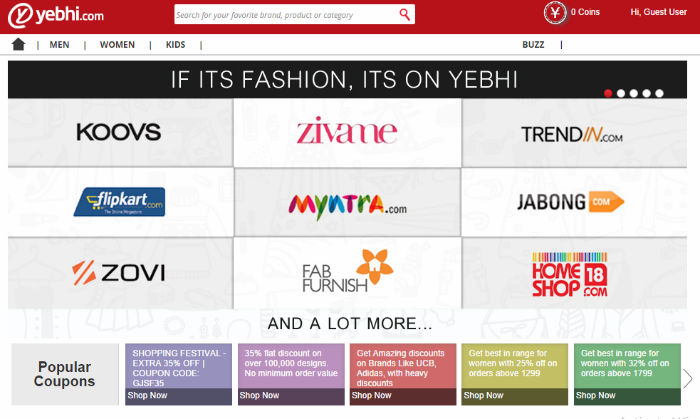
Task: Click 'AND A LOT MORE...' text
Action: tap(350, 324)
